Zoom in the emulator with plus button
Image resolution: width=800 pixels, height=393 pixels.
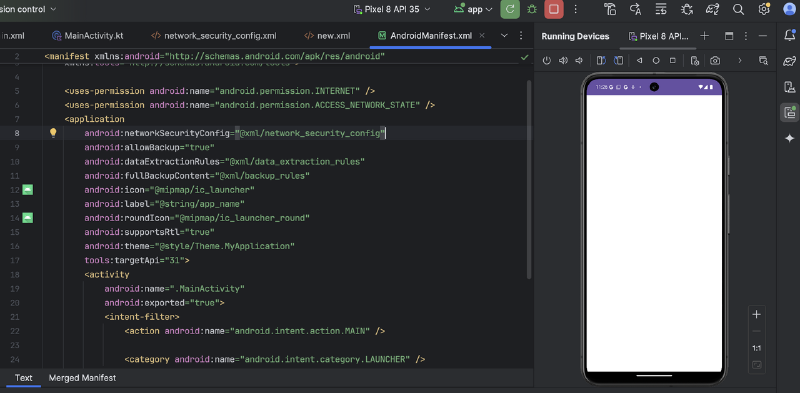[x=757, y=314]
